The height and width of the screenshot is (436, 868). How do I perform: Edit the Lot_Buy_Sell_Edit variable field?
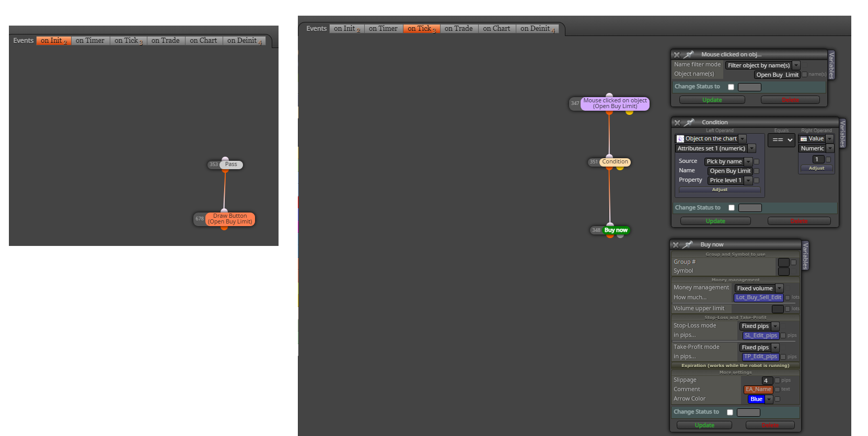click(759, 298)
